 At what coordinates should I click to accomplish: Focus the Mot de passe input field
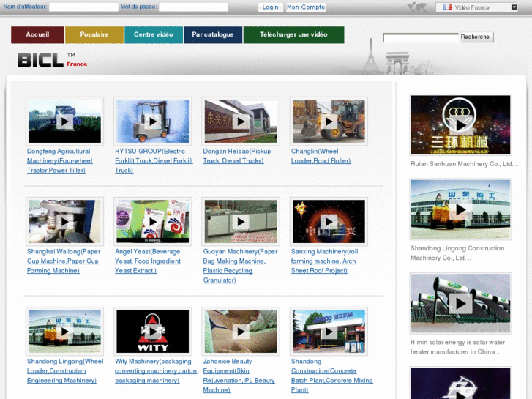(x=193, y=7)
